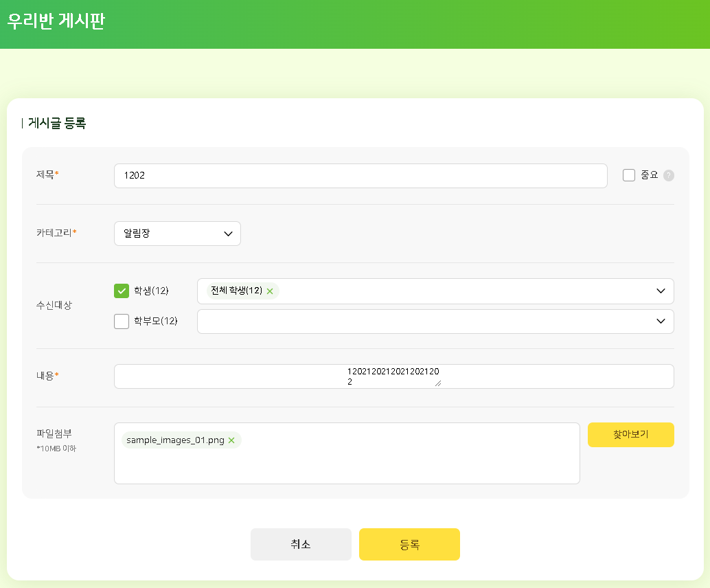Viewport: 710px width, 588px height.
Task: Cancel with the 취소 button
Action: pyautogui.click(x=301, y=545)
